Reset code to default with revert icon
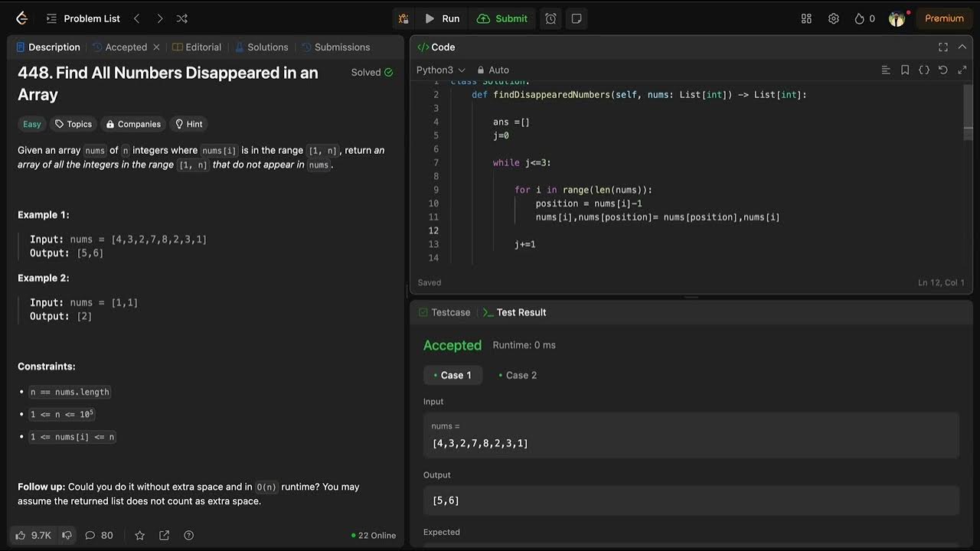980x551 pixels. [943, 70]
